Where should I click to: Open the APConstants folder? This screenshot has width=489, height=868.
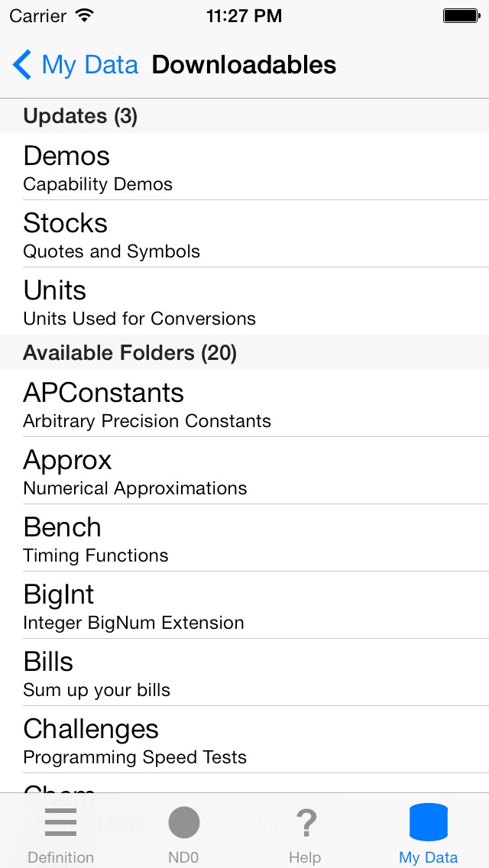[244, 404]
